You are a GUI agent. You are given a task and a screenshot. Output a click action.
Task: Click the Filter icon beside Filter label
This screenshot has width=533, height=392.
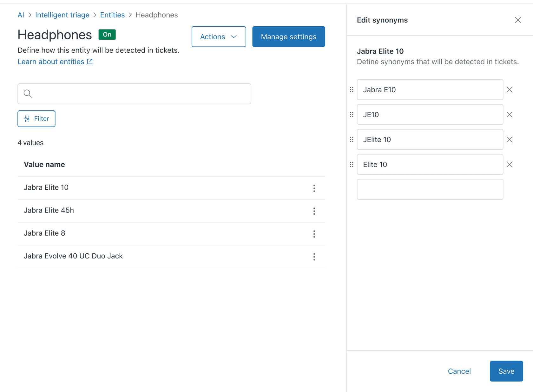(x=27, y=119)
